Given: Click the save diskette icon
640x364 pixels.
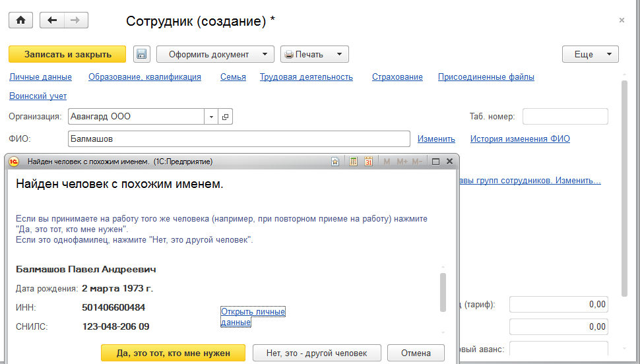Looking at the screenshot, I should pyautogui.click(x=141, y=54).
